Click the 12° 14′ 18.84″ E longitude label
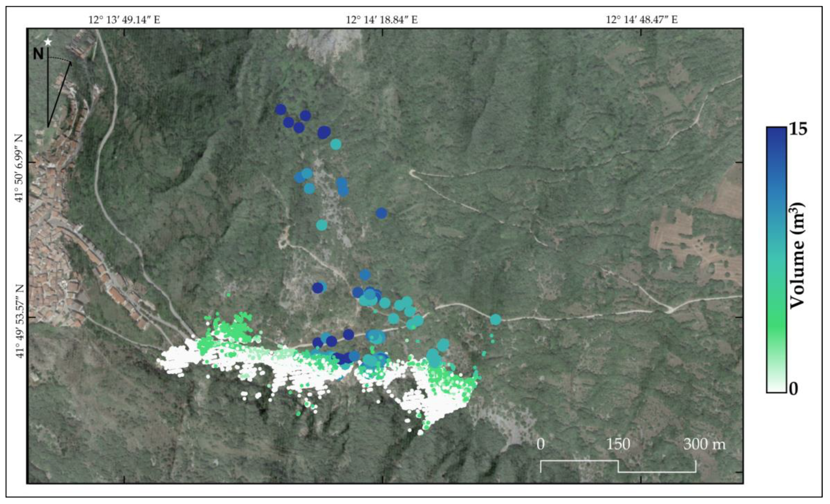The image size is (830, 504). tap(382, 20)
